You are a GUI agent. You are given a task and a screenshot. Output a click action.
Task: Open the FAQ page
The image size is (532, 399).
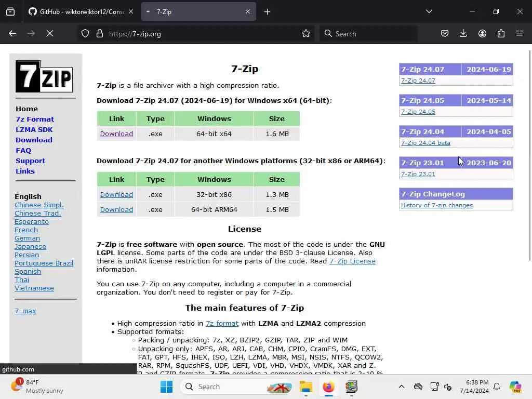[x=23, y=151]
